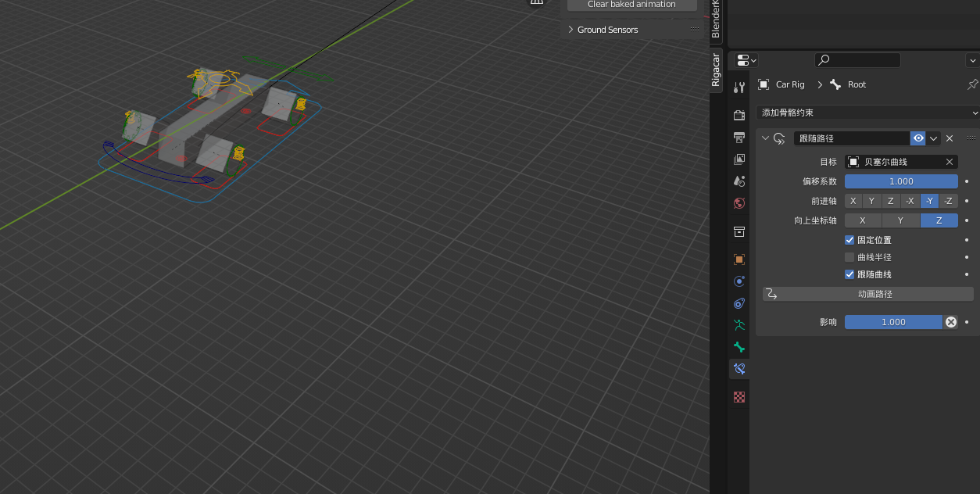Click the drag grip on 跟随路径 constraint

click(971, 138)
